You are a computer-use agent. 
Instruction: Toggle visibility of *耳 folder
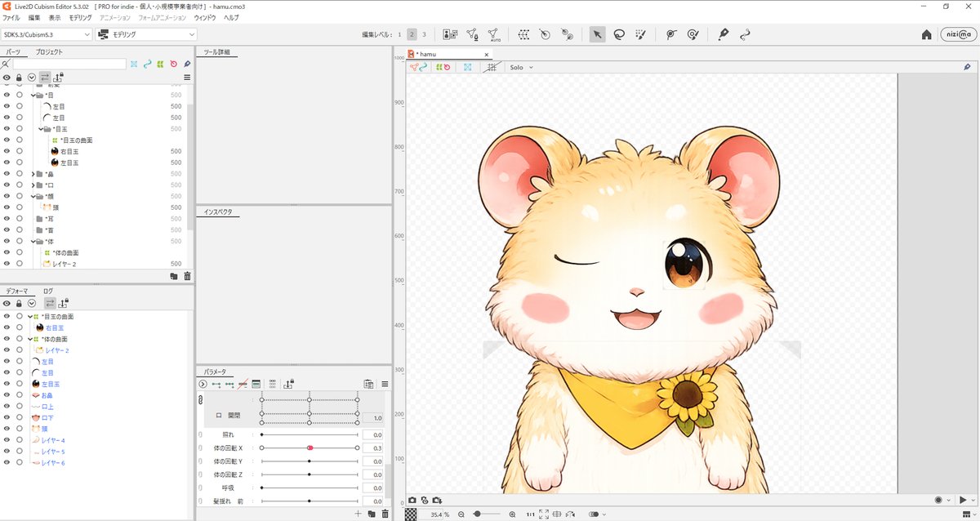click(x=7, y=219)
